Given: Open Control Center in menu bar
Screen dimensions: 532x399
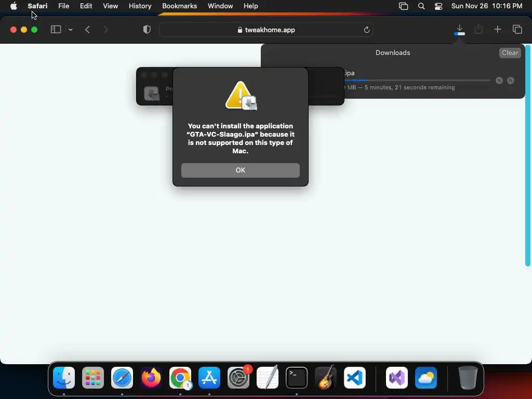Looking at the screenshot, I should [438, 6].
